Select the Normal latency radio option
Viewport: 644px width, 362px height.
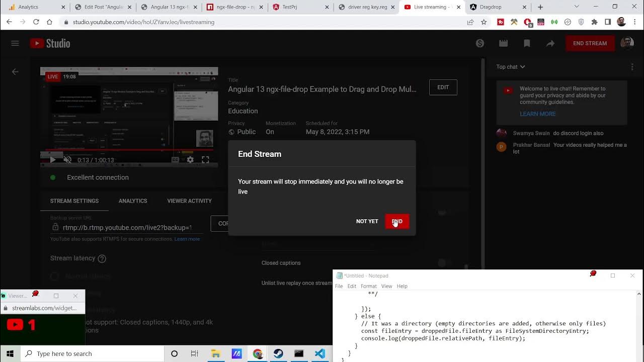point(55,276)
